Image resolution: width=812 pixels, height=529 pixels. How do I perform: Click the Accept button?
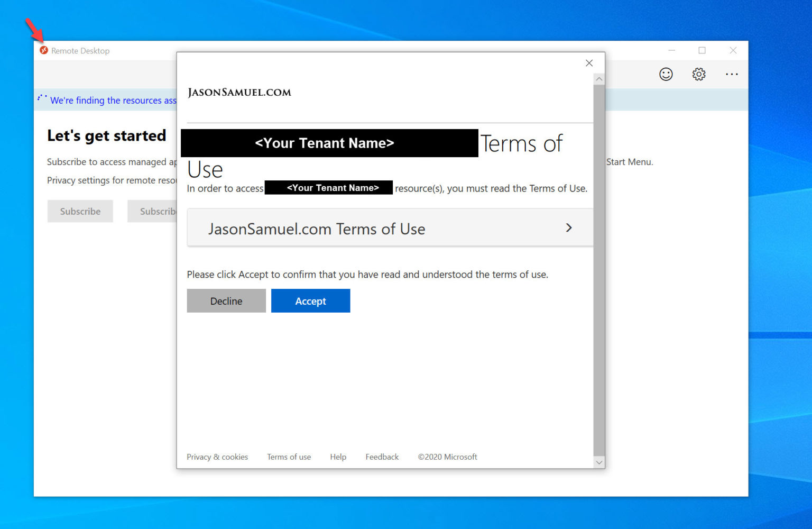coord(310,300)
